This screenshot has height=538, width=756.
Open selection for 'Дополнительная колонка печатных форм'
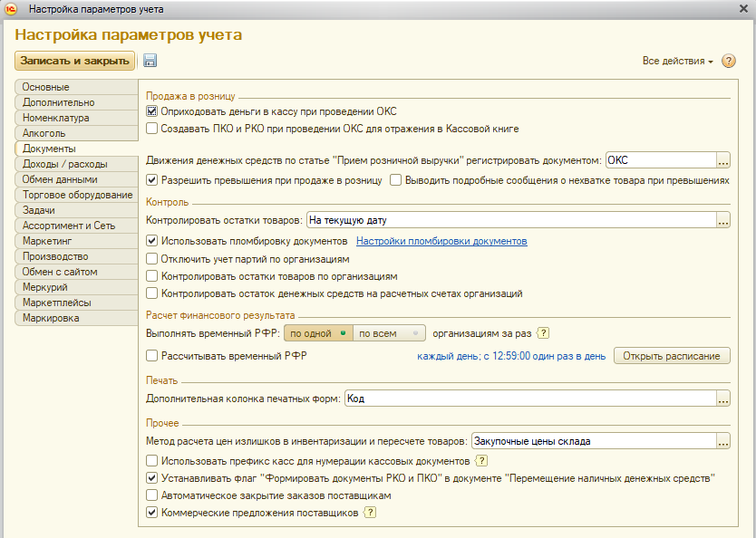(722, 399)
